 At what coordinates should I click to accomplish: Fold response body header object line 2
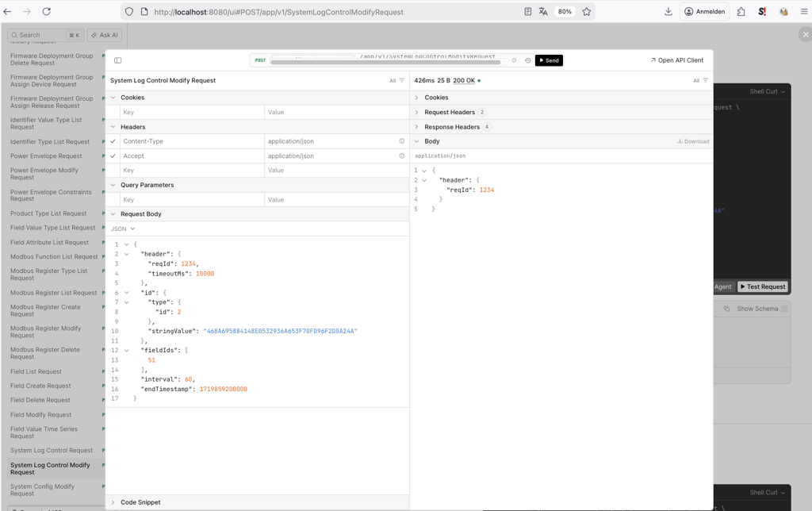[x=424, y=180]
